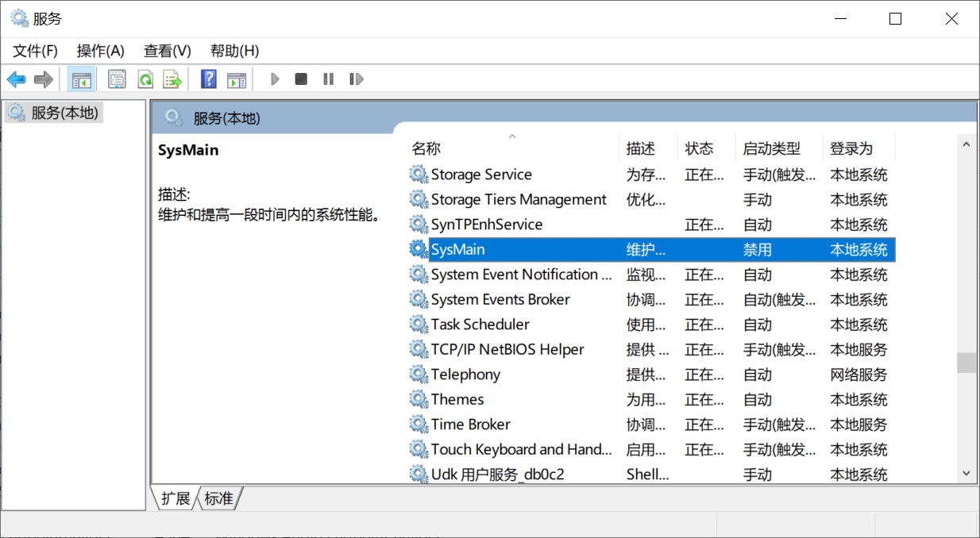Open the 操作(A) menu
The width and height of the screenshot is (980, 538).
coord(100,51)
